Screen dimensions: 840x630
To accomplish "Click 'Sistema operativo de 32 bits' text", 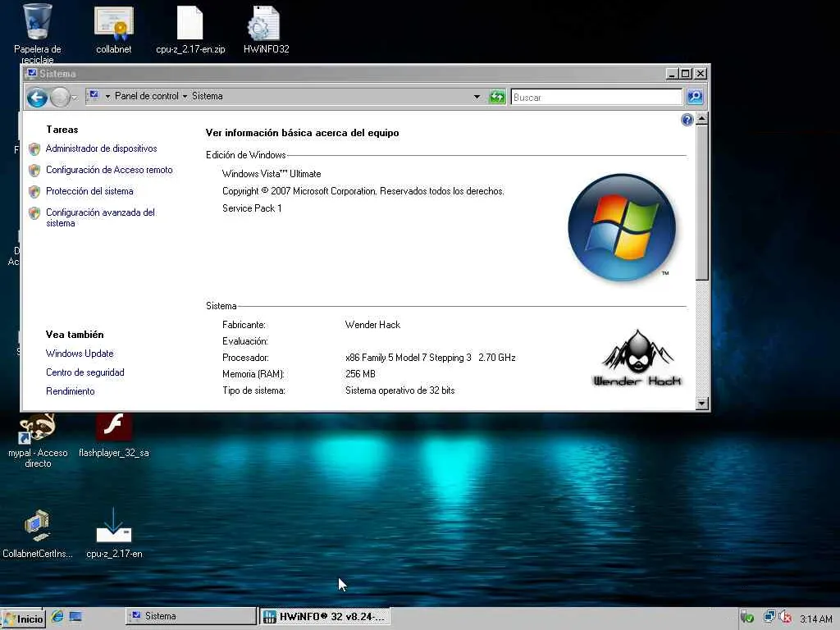I will 399,390.
